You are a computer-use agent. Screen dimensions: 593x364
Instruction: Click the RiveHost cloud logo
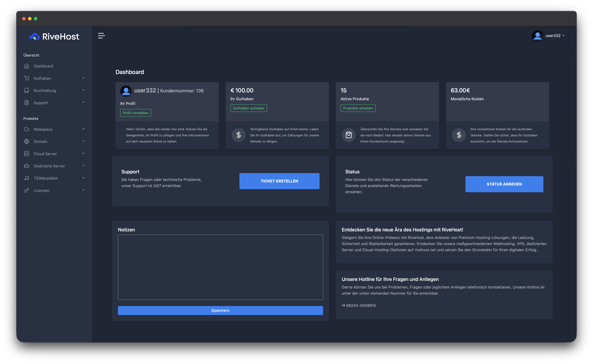(35, 36)
